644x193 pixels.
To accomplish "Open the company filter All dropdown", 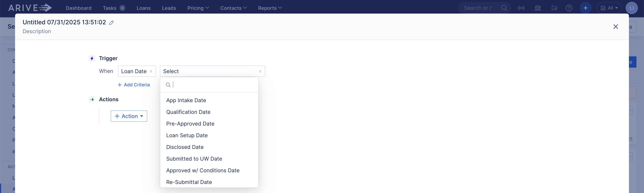I will click(609, 8).
